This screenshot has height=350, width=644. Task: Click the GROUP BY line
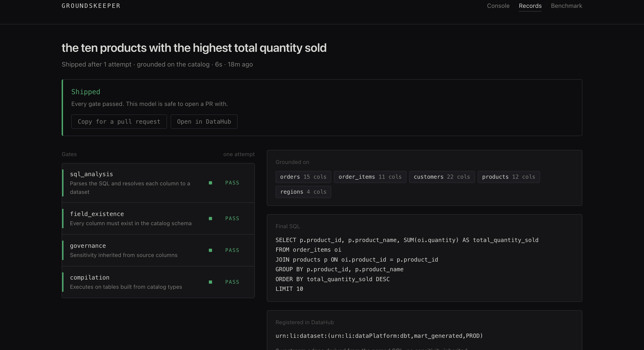(x=339, y=270)
